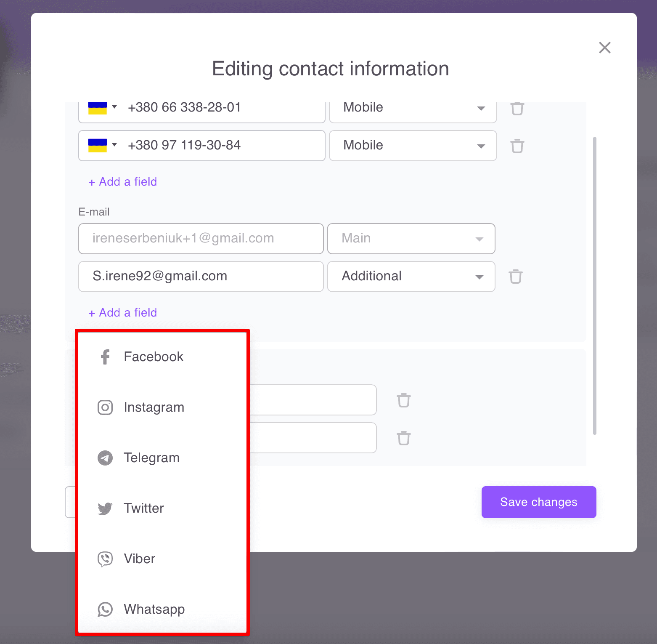The height and width of the screenshot is (644, 657).
Task: Open the Additional email type dropdown
Action: [x=411, y=277]
